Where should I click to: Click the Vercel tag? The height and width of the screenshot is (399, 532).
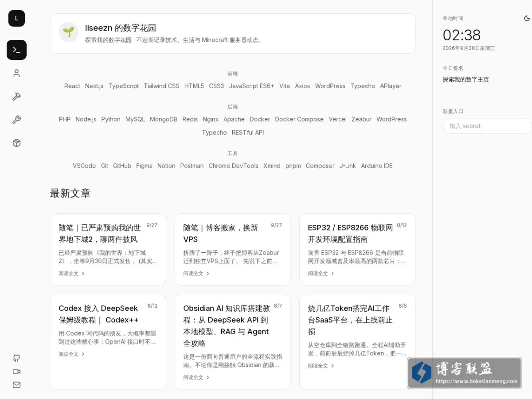point(337,119)
